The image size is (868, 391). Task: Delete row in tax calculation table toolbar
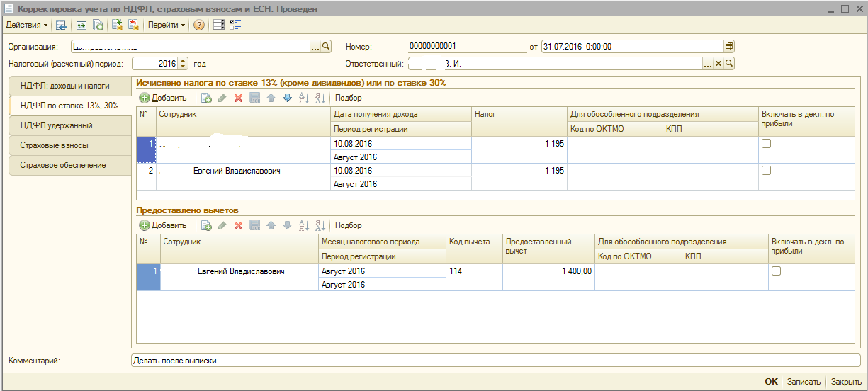(239, 98)
